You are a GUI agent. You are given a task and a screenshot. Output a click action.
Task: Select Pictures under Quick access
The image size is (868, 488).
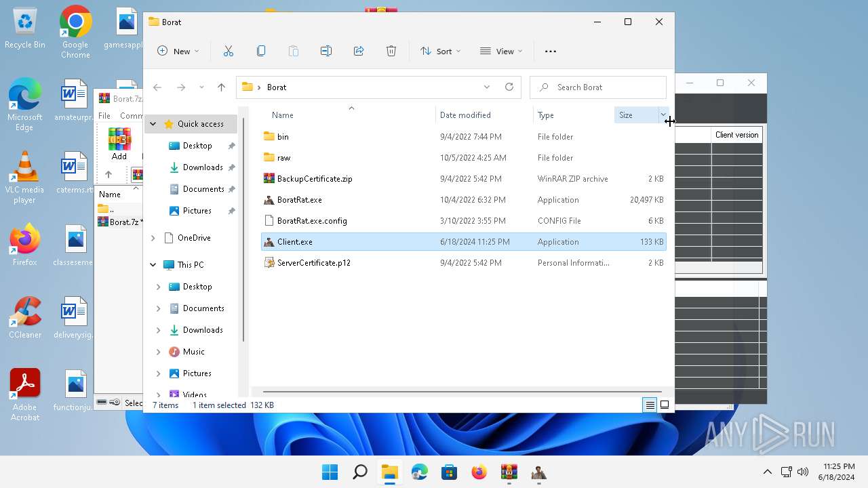click(x=197, y=211)
